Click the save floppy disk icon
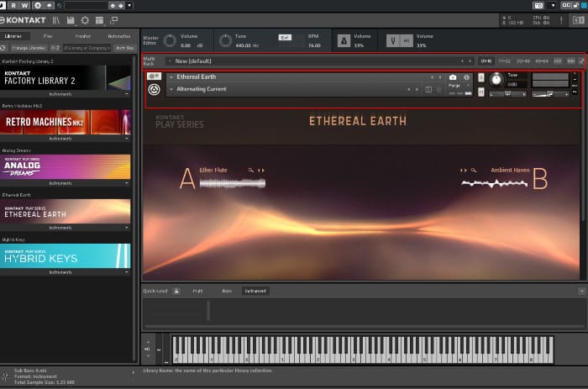Image resolution: width=588 pixels, height=389 pixels. (x=70, y=20)
